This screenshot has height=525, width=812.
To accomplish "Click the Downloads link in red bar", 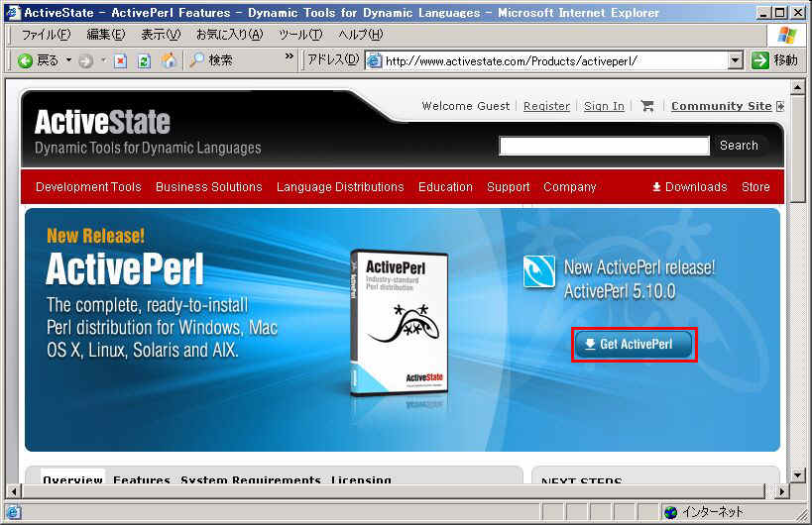I will pyautogui.click(x=690, y=187).
